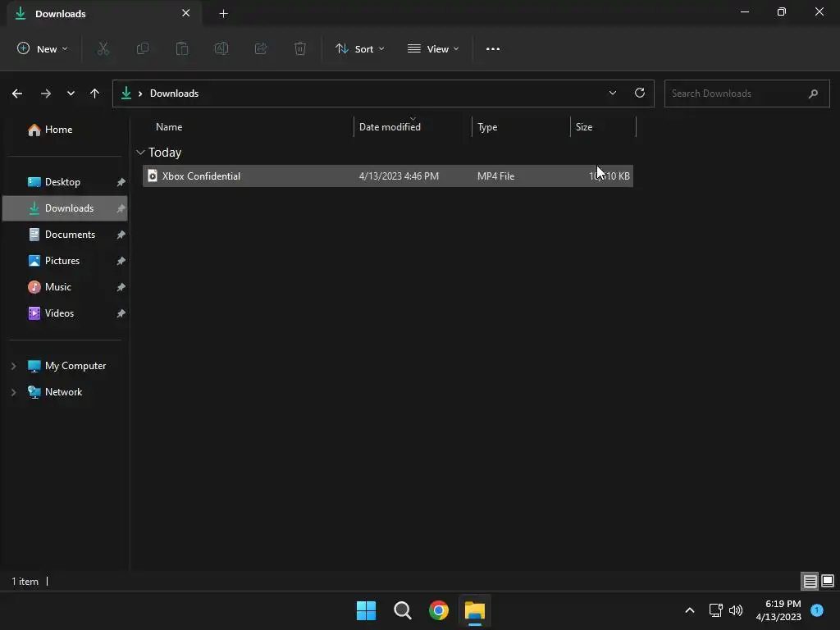This screenshot has width=840, height=630.
Task: Click the Paste clipboard icon
Action: tap(182, 48)
